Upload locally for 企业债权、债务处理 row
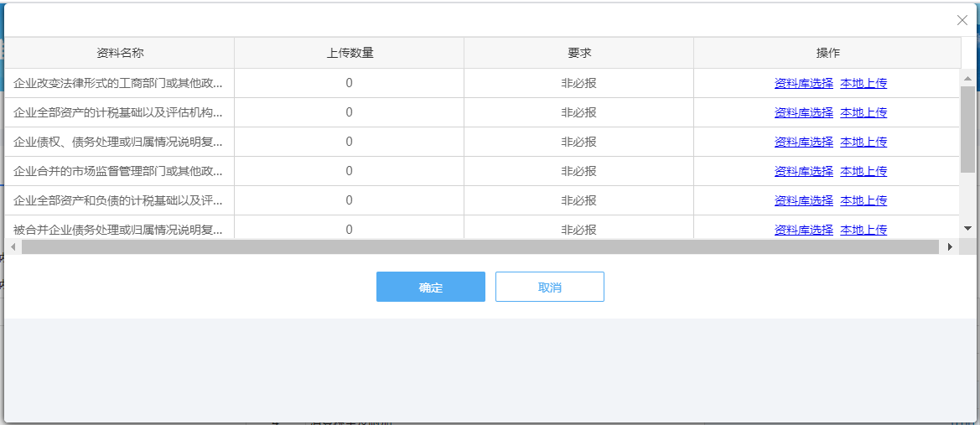Viewport: 980px width, 425px height. [863, 142]
